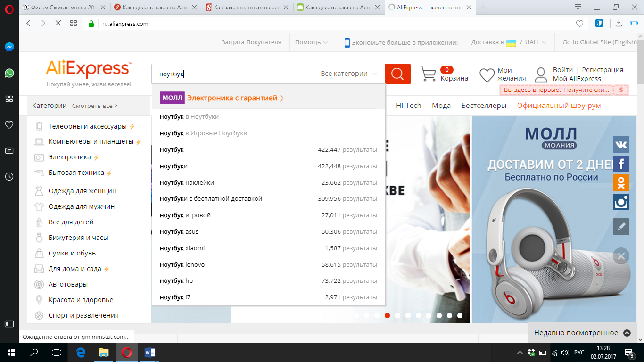
Task: Open WhatsApp in Opera sidebar
Action: pyautogui.click(x=9, y=73)
